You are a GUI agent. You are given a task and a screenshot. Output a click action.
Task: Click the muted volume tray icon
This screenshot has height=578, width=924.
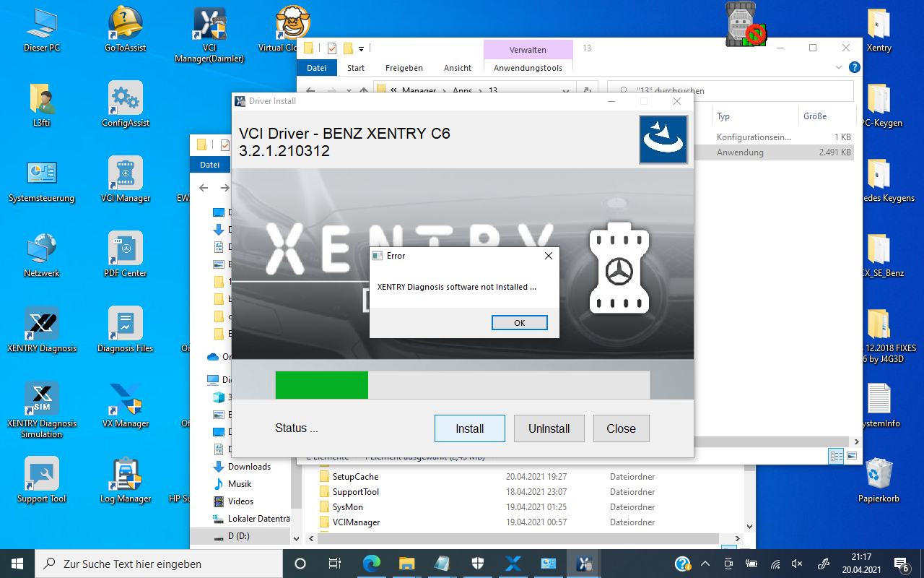click(797, 564)
